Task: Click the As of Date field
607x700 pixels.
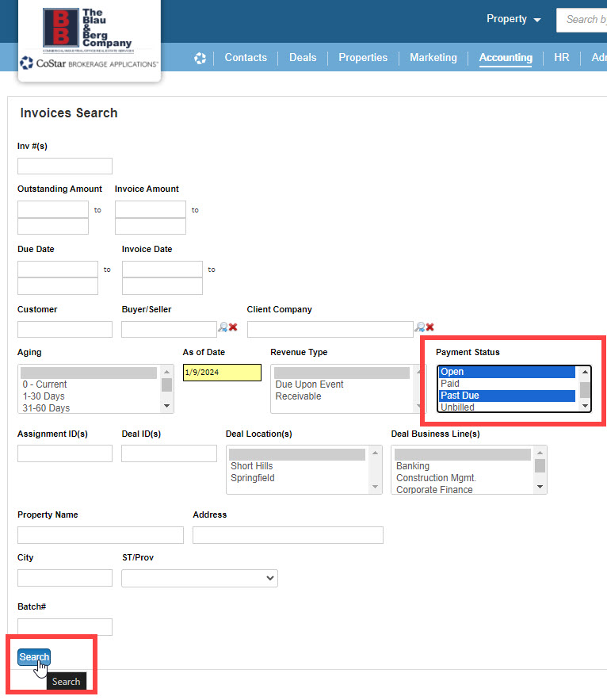Action: coord(222,373)
